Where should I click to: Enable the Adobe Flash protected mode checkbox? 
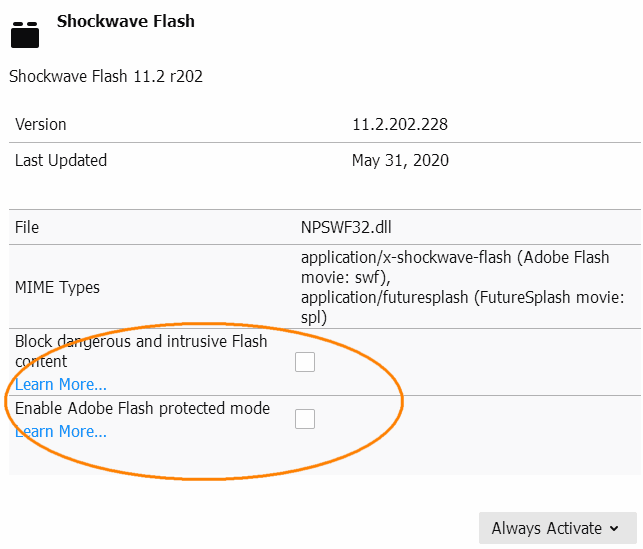click(x=305, y=419)
